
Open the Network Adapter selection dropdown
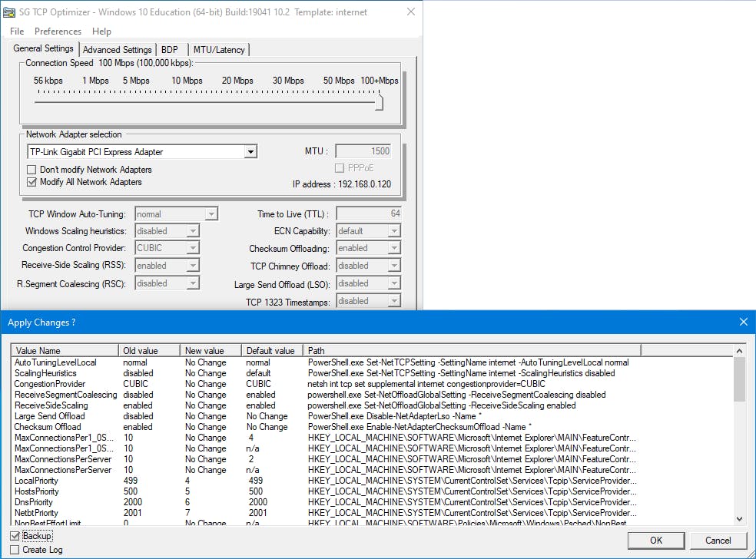[x=250, y=152]
